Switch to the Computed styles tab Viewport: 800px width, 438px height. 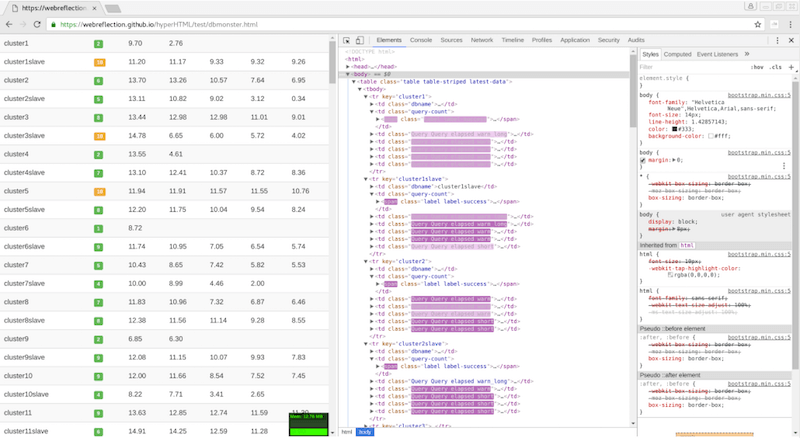click(678, 54)
